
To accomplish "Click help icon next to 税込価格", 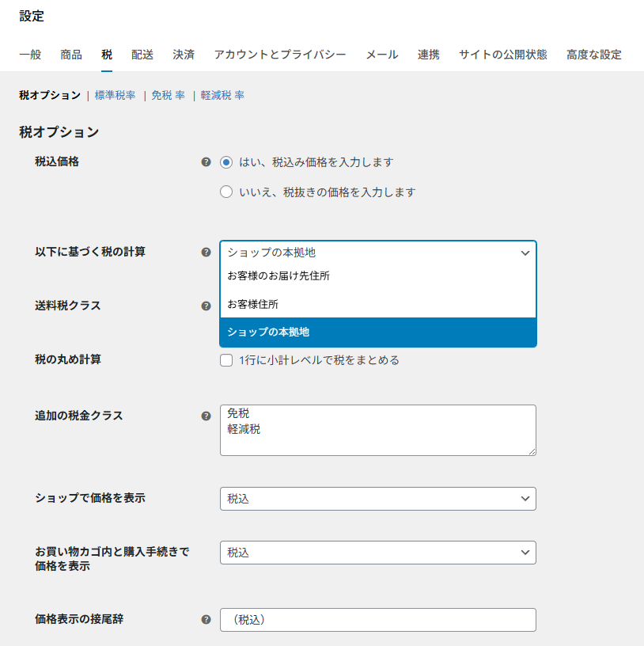I will (x=206, y=162).
